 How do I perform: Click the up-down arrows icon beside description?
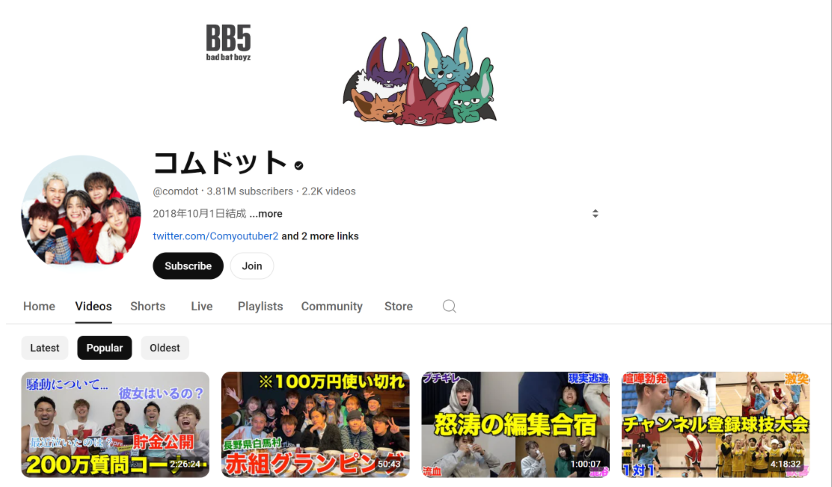[595, 213]
